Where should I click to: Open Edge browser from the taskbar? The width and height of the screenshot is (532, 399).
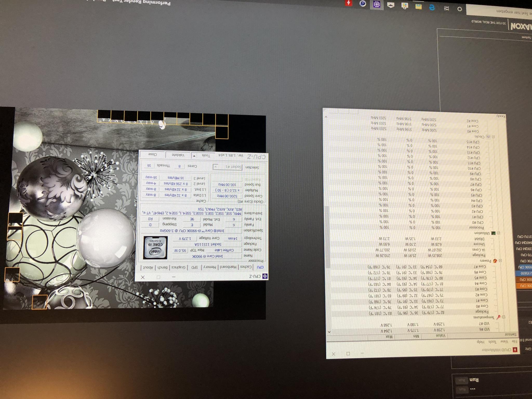[432, 7]
